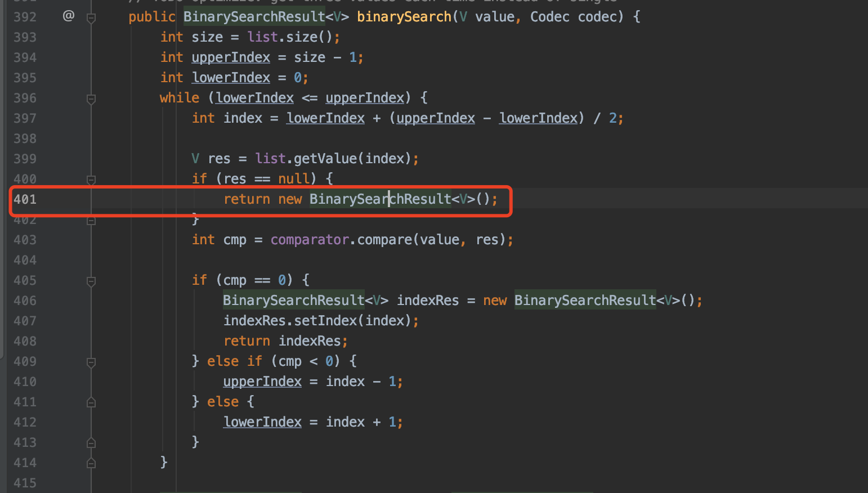Collapse the binarySearch method fold marker
This screenshot has width=868, height=493.
click(x=91, y=18)
